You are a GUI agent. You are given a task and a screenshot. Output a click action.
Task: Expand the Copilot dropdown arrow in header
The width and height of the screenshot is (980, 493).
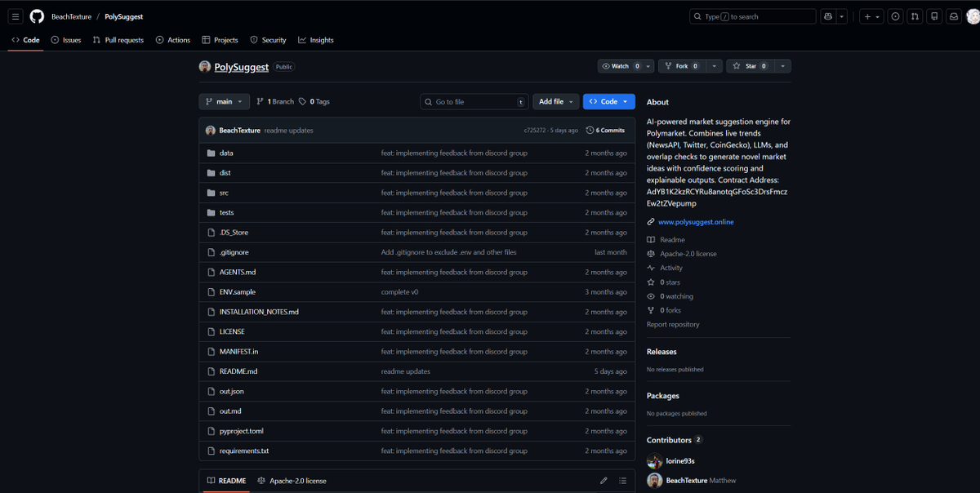click(842, 16)
